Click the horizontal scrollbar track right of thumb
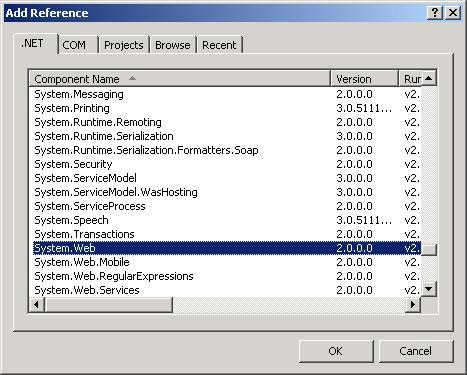The height and width of the screenshot is (375, 467). [x=289, y=304]
